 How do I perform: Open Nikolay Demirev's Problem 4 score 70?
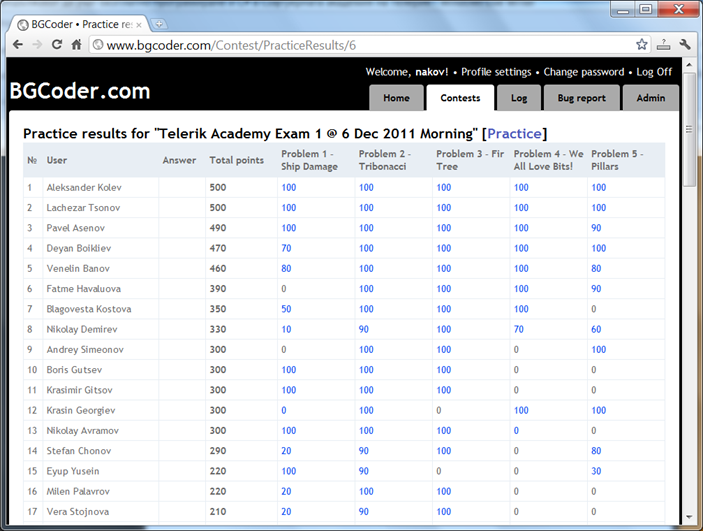519,329
